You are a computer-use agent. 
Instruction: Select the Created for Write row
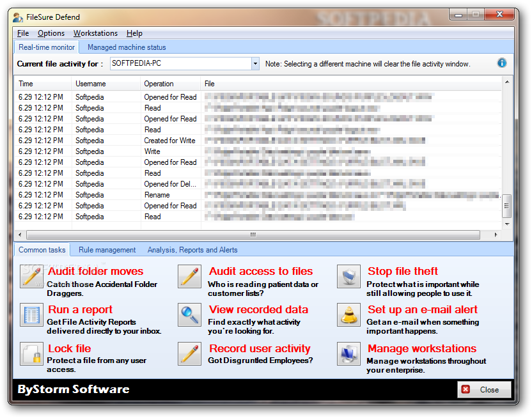(258, 141)
